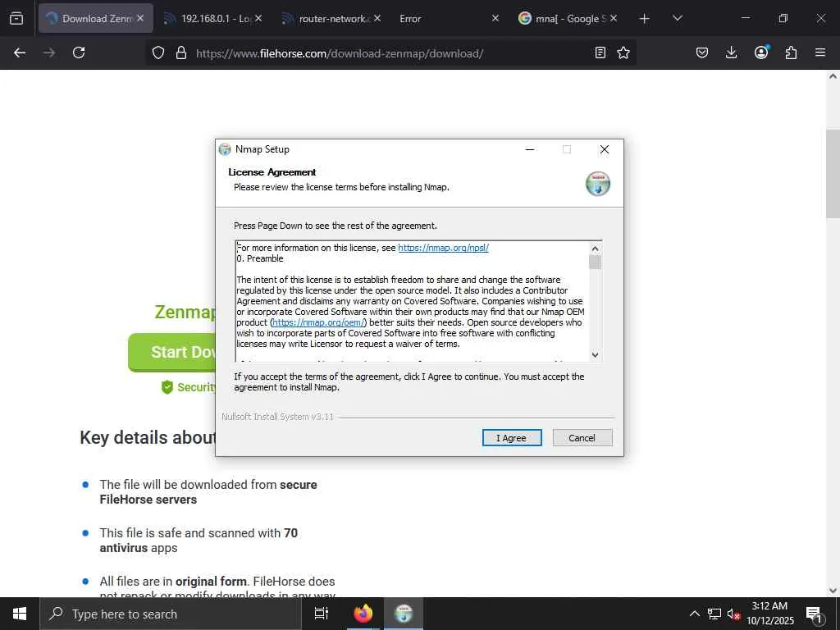Open the Firefox application menu
840x630 pixels.
[x=820, y=52]
